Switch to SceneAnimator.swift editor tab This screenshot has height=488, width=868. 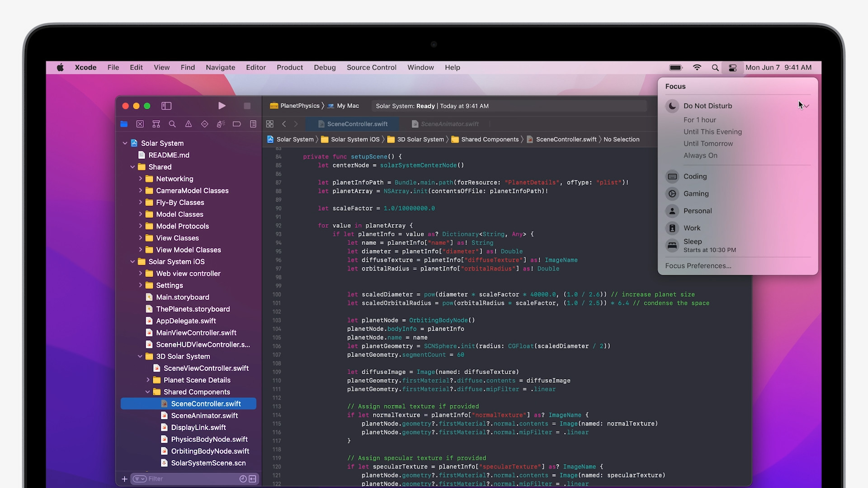click(449, 124)
